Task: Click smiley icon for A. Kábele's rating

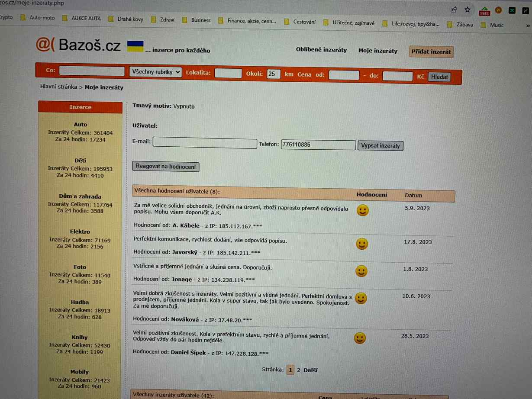Action: [x=363, y=211]
